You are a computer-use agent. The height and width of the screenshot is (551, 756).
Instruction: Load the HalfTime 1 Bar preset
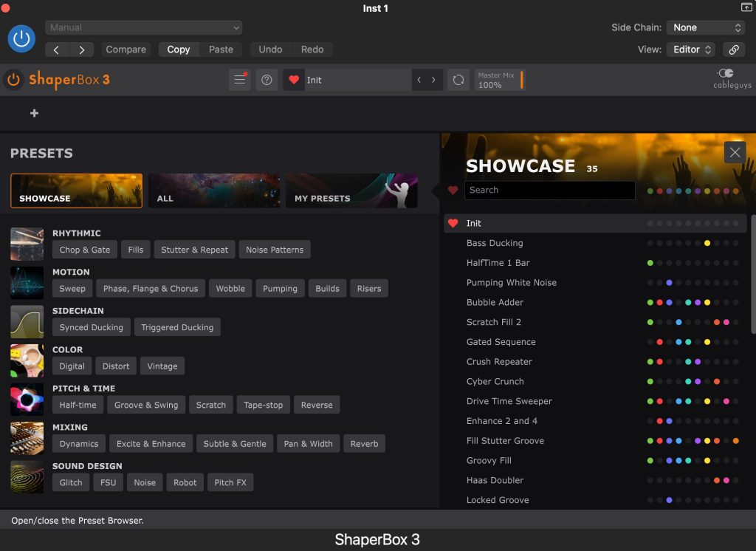point(595,263)
